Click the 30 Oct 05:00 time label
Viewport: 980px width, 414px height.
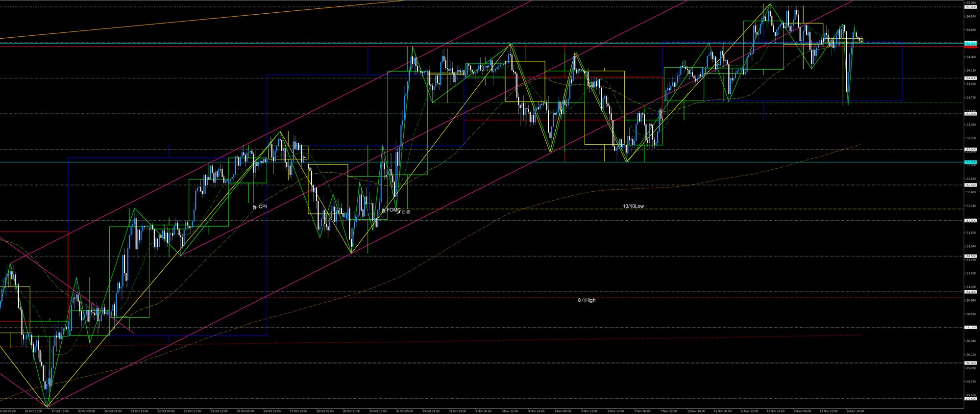click(404, 411)
